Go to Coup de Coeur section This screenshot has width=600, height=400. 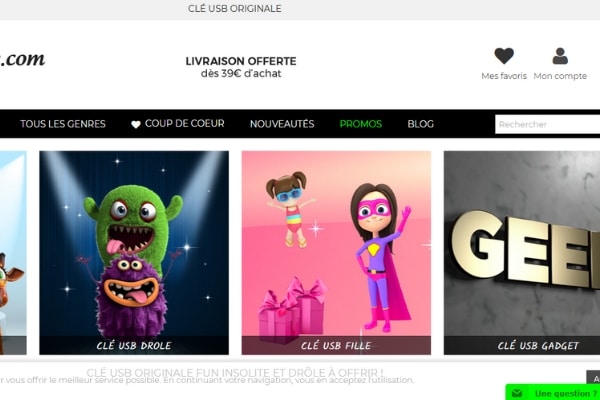[x=184, y=124]
